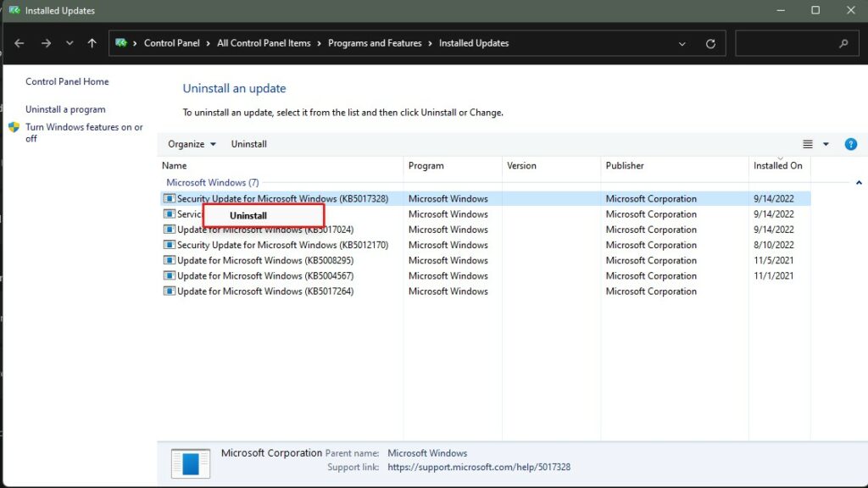The height and width of the screenshot is (488, 868).
Task: Choose Uninstall from the context menu
Action: [248, 215]
